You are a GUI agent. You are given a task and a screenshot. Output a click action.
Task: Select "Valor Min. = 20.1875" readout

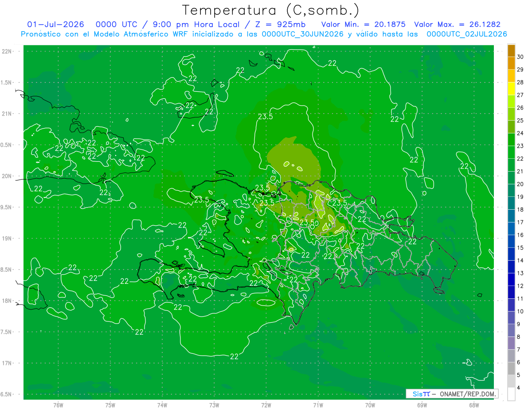pyautogui.click(x=363, y=24)
